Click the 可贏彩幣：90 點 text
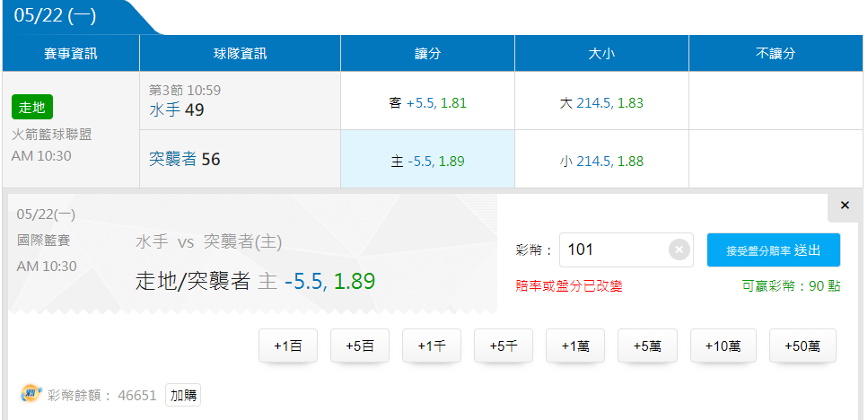Screen dimensions: 868x420 (791, 286)
